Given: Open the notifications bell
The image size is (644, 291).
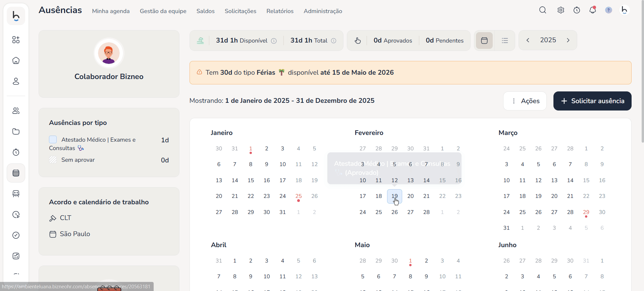Looking at the screenshot, I should [x=593, y=10].
